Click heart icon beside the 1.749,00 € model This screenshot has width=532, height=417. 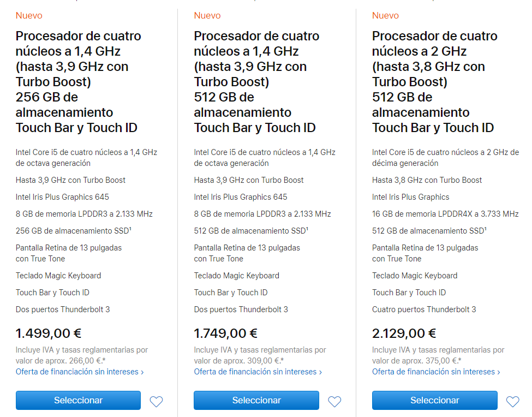pyautogui.click(x=334, y=401)
